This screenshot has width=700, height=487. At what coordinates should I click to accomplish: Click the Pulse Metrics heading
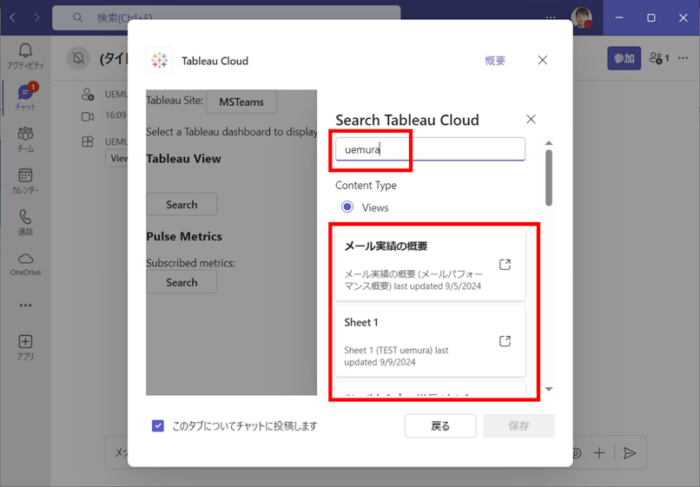pyautogui.click(x=184, y=237)
